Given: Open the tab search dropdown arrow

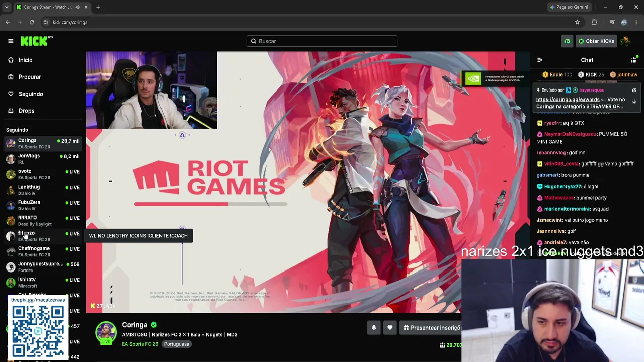Looking at the screenshot, I should point(7,7).
